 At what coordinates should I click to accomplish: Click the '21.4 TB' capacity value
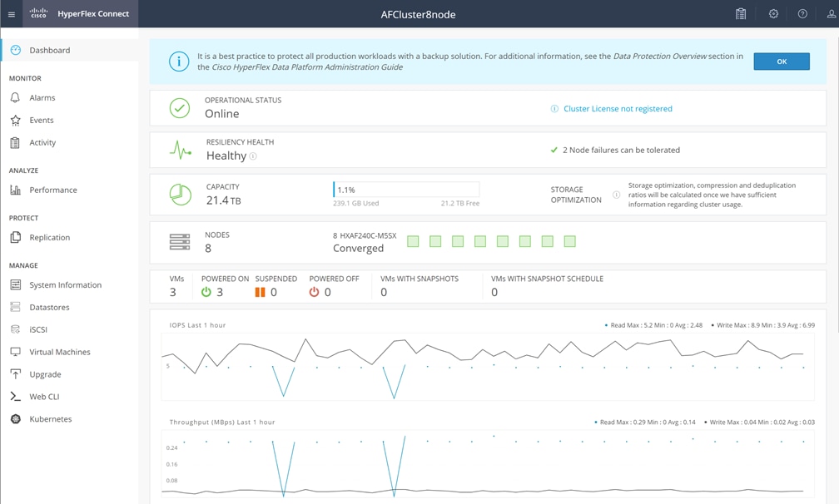click(224, 200)
